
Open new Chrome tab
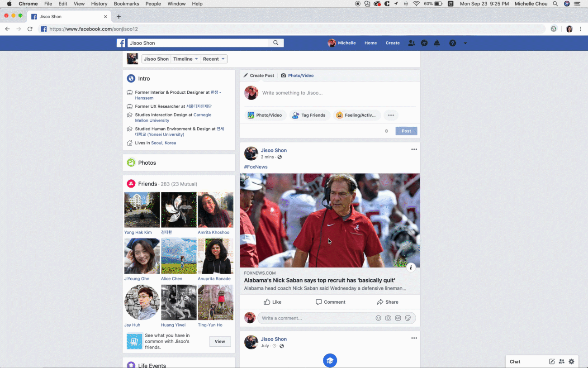[119, 17]
